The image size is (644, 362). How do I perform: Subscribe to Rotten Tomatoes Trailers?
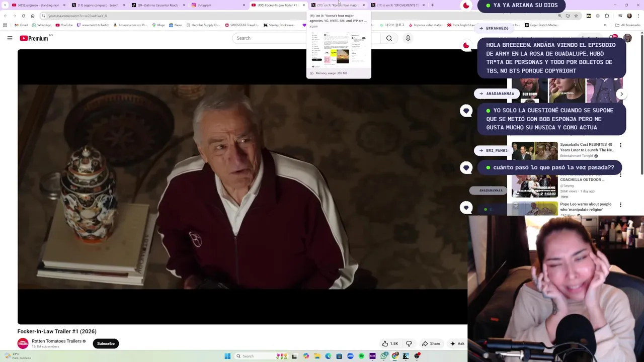point(106,343)
